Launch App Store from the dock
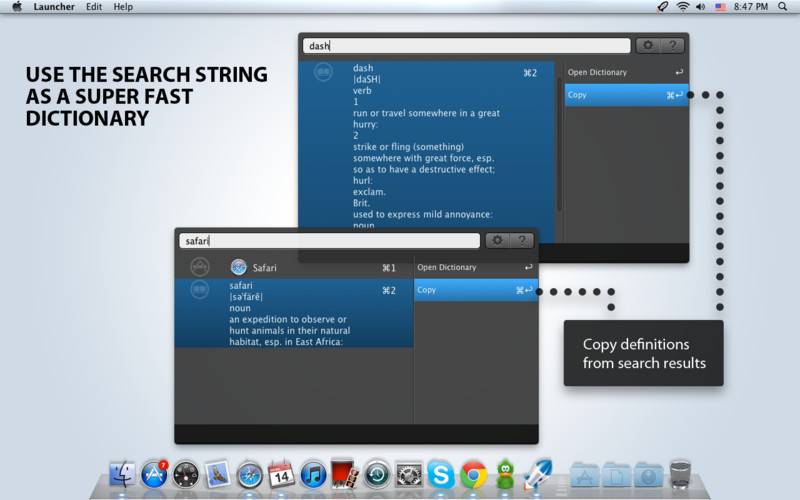Viewport: 800px width, 500px height. [154, 475]
